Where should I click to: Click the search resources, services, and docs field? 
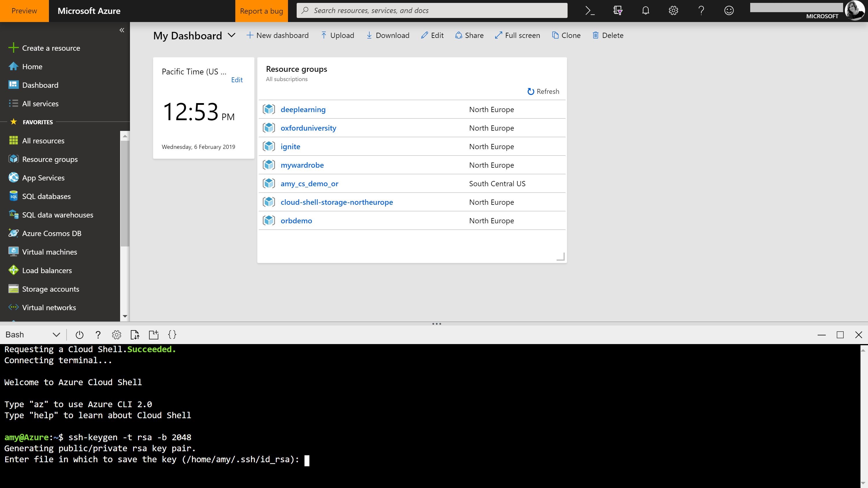[x=432, y=10]
